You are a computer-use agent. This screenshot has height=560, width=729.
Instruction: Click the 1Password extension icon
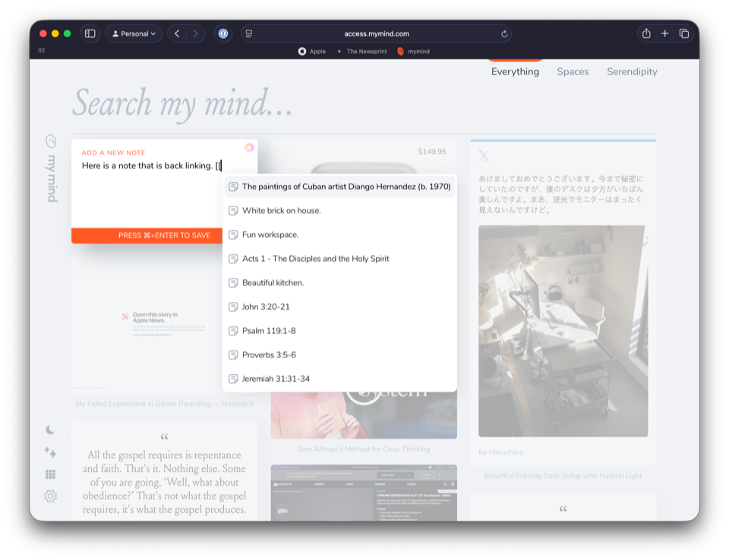[x=223, y=33]
